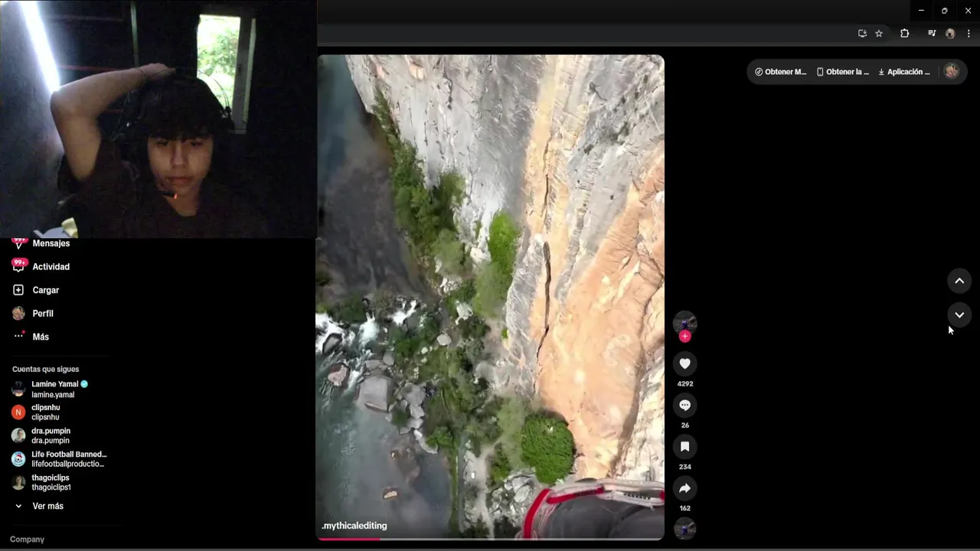Open the creator's avatar above the like button
Screen dimensions: 980x551
[x=684, y=322]
